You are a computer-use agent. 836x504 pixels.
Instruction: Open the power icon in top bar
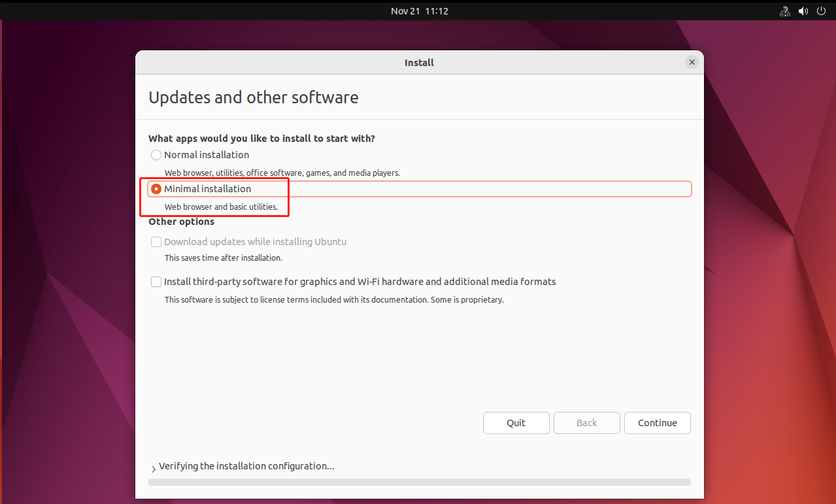pyautogui.click(x=821, y=11)
